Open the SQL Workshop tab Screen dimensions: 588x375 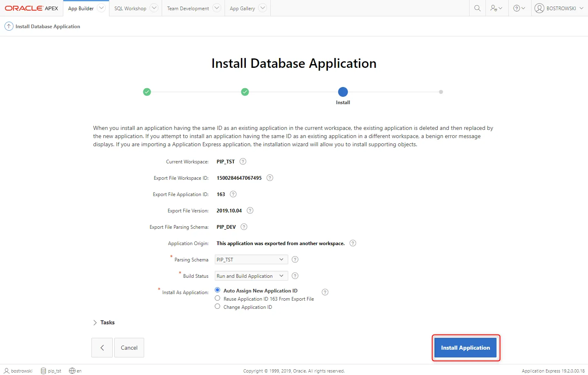[130, 9]
